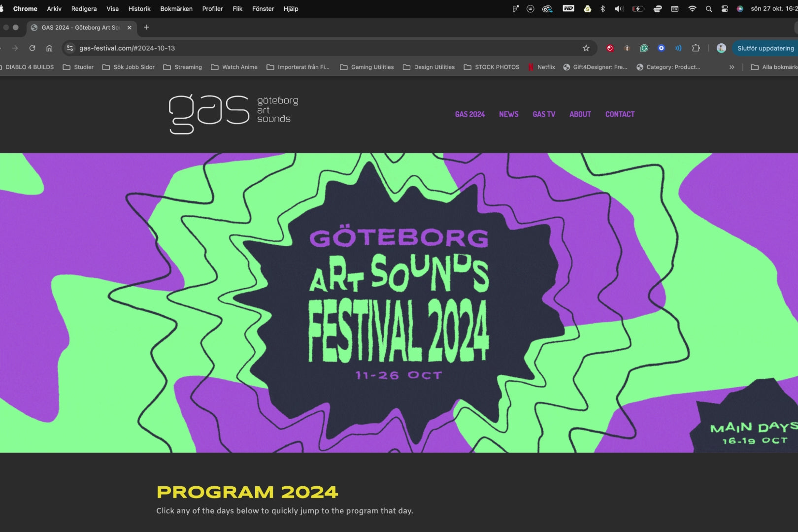Click the Wi-Fi status icon
798x532 pixels.
692,9
